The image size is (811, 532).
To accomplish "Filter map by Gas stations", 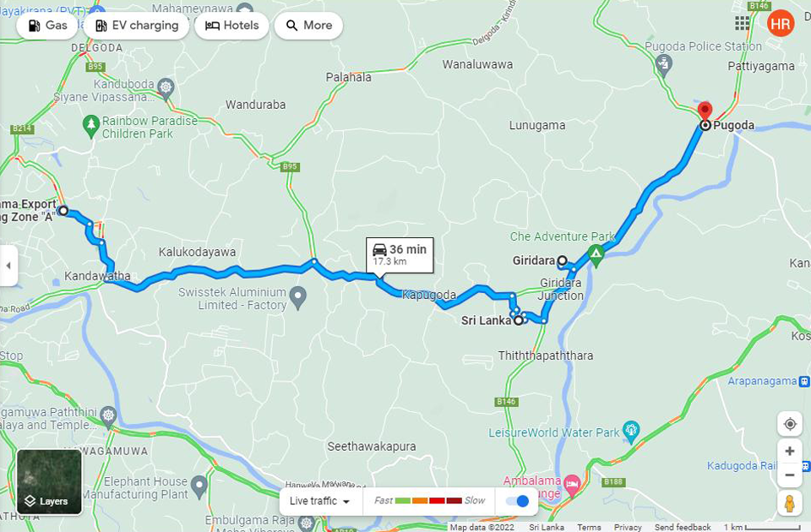I will click(47, 25).
